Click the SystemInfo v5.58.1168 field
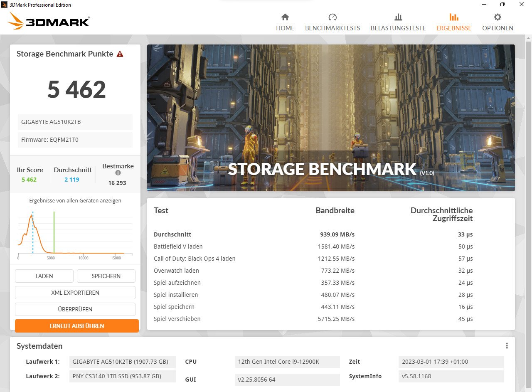The width and height of the screenshot is (532, 392). point(451,377)
